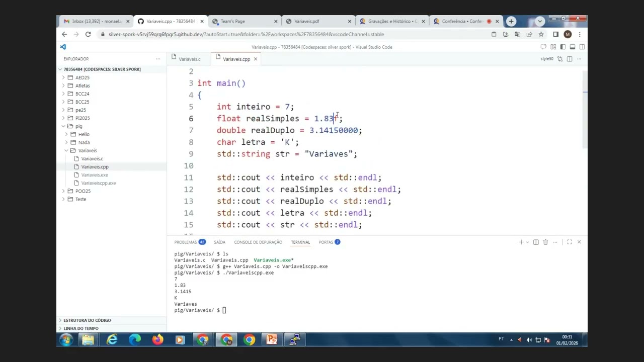
Task: Open the Windows Start button
Action: (66, 340)
